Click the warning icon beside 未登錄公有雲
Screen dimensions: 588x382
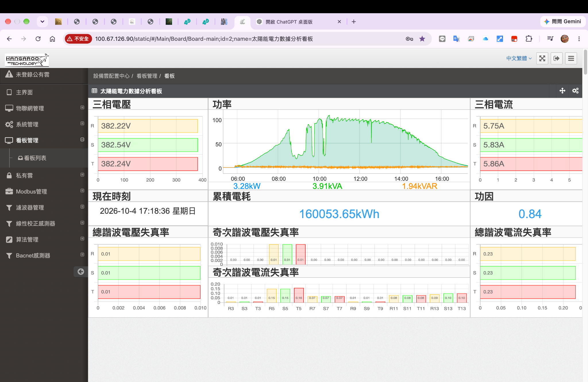point(9,74)
